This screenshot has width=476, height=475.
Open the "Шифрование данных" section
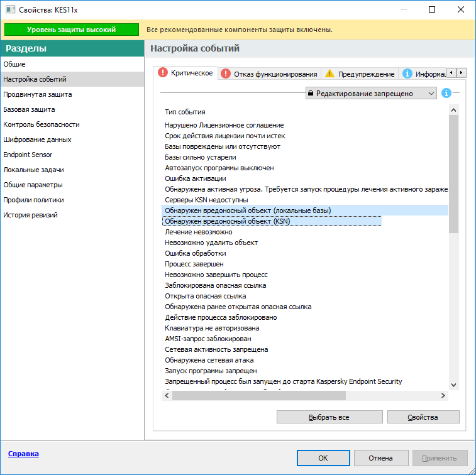[x=72, y=139]
